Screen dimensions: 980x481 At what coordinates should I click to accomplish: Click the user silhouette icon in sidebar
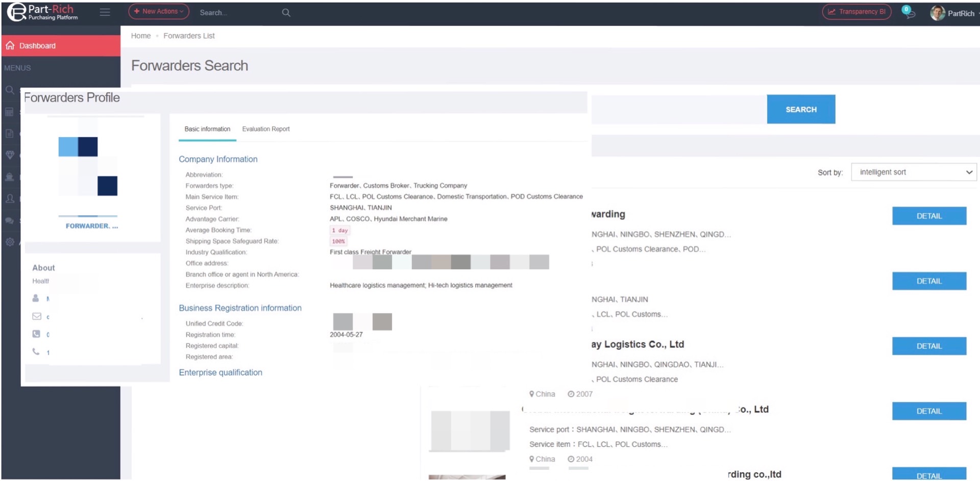(9, 198)
